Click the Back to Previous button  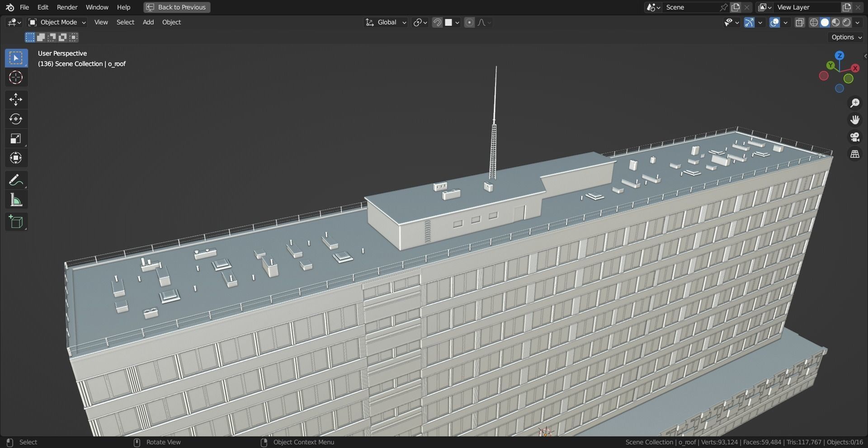pos(177,7)
